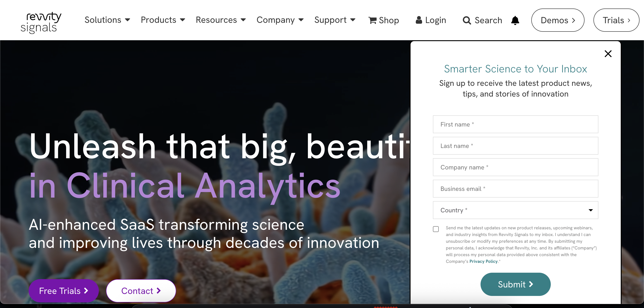
Task: Open the Company menu
Action: [x=280, y=20]
